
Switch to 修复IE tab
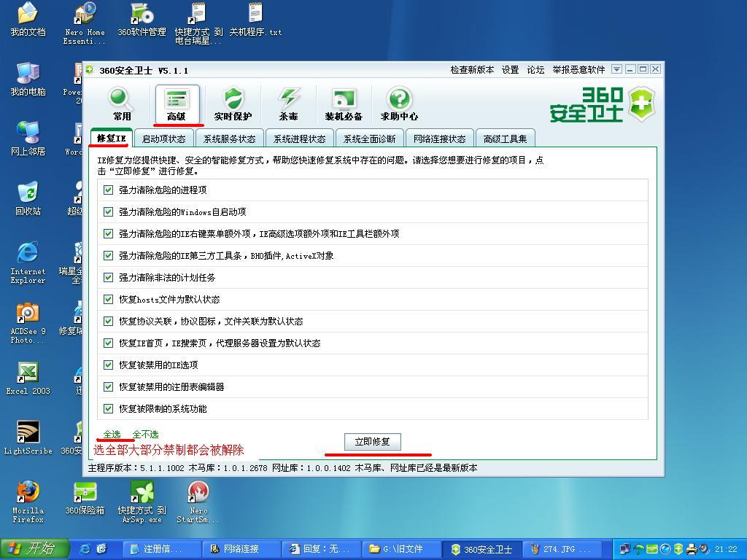tap(111, 138)
